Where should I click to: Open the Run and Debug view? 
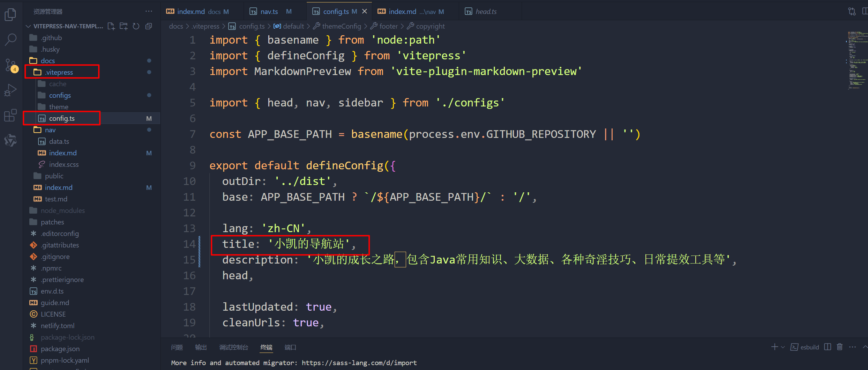10,90
